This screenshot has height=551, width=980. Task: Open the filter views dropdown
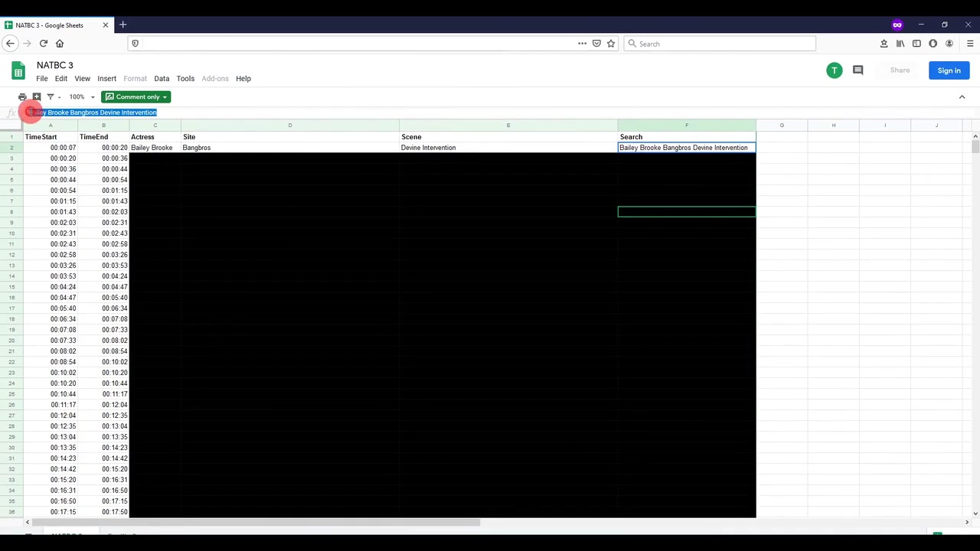click(x=53, y=97)
